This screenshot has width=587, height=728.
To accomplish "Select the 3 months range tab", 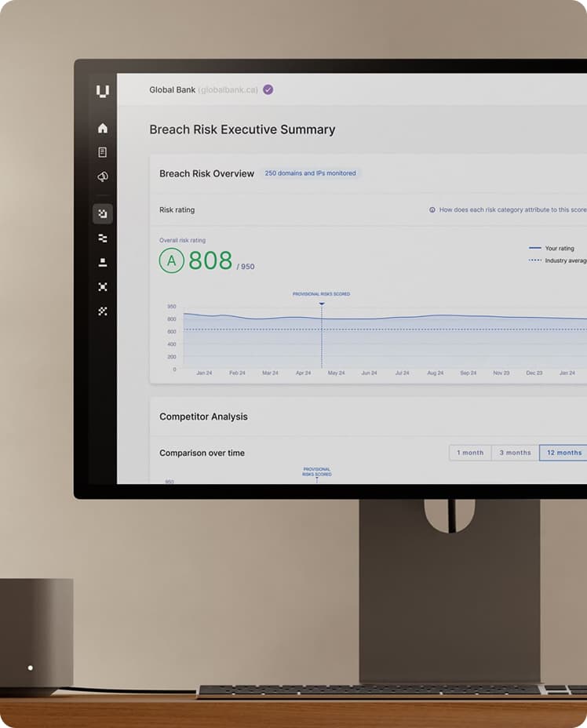I will point(515,453).
